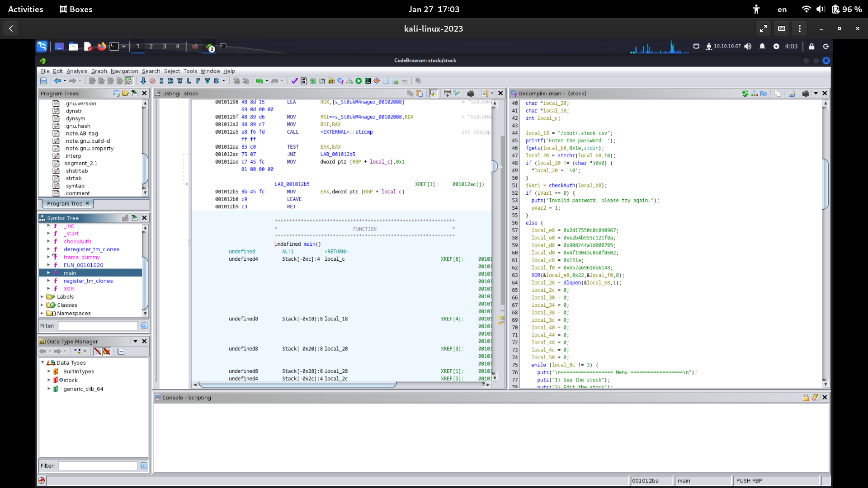Click the Function (F) navigation icon
This screenshot has height=488, width=868.
coord(198,81)
